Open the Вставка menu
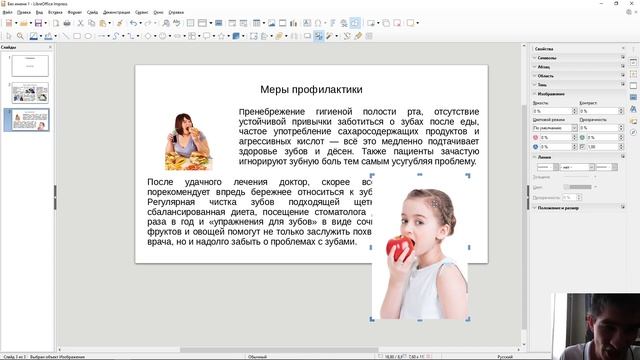The height and width of the screenshot is (360, 640). [55, 13]
